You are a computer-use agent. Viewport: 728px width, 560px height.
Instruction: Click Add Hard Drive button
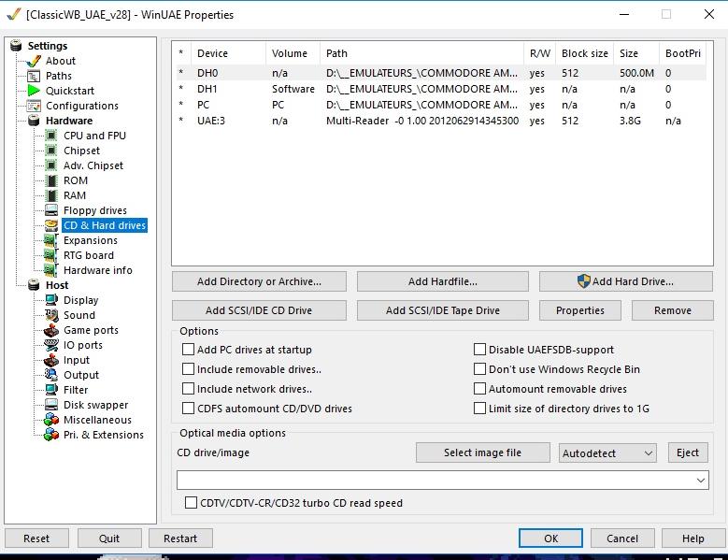626,281
